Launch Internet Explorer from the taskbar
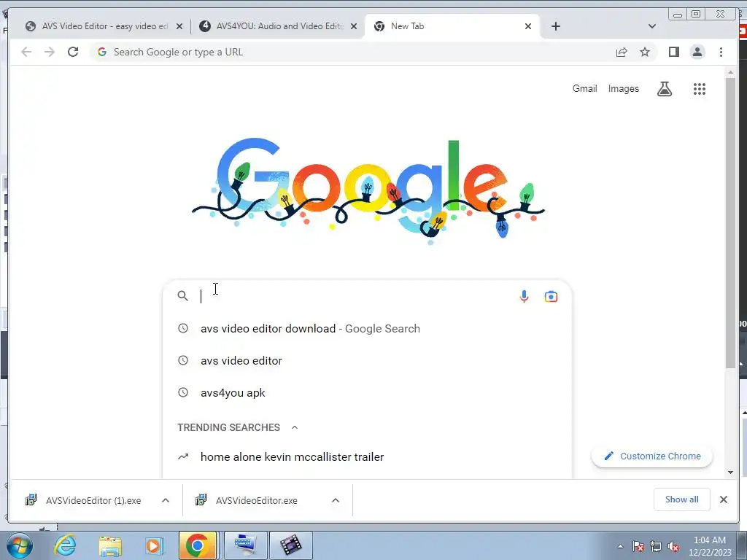Screen dimensions: 747x560 tap(65, 545)
